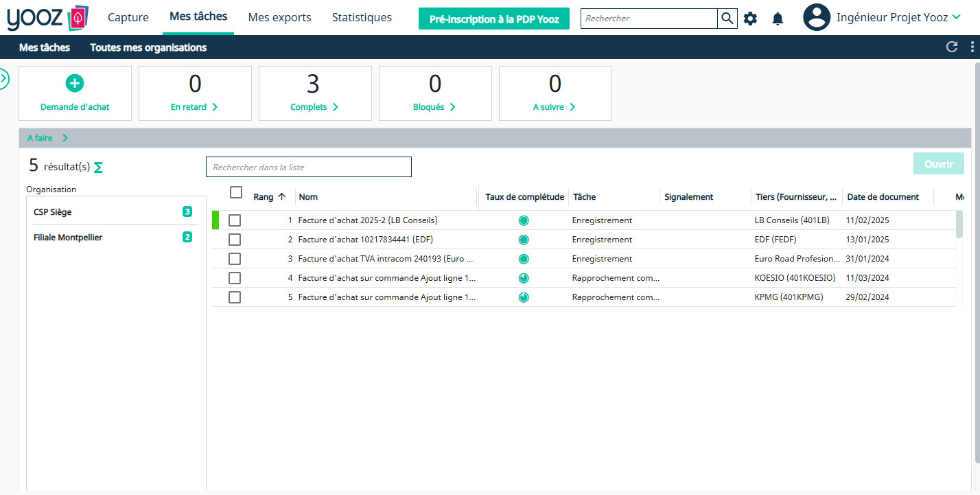This screenshot has height=495, width=980.
Task: Open the vertical dots menu
Action: click(972, 47)
